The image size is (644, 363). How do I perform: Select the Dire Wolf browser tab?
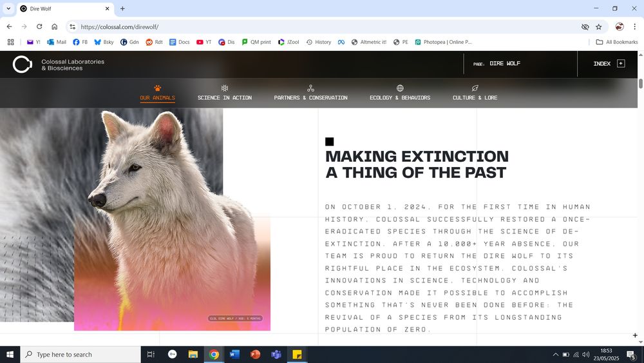[65, 8]
